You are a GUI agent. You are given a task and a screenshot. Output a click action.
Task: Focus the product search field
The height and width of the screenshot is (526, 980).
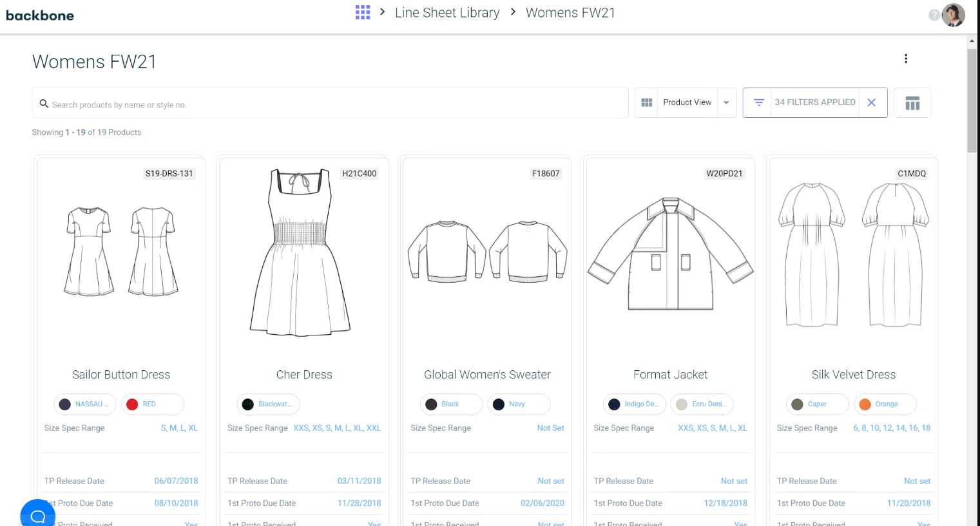[330, 103]
